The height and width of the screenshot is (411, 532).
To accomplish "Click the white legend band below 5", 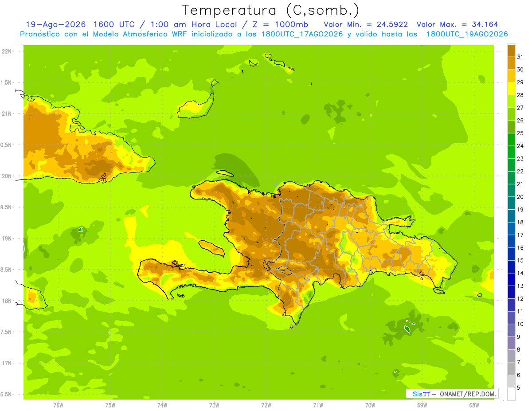I will coord(511,394).
